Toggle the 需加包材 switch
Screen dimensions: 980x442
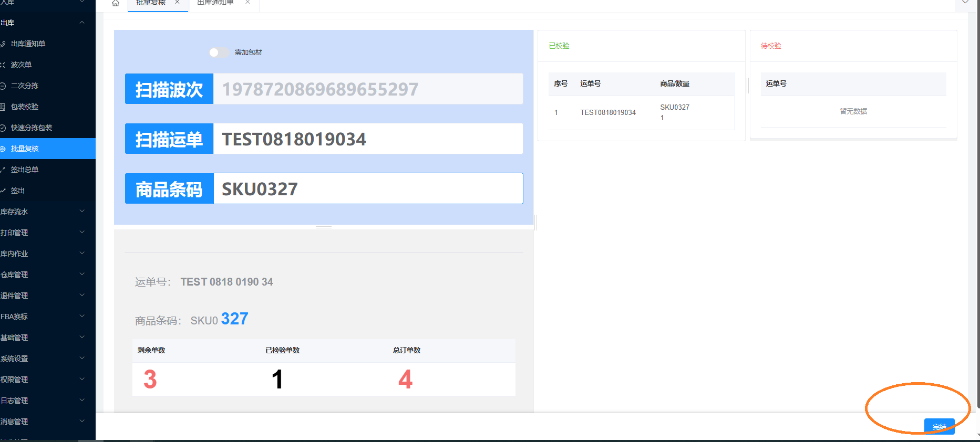coord(218,52)
